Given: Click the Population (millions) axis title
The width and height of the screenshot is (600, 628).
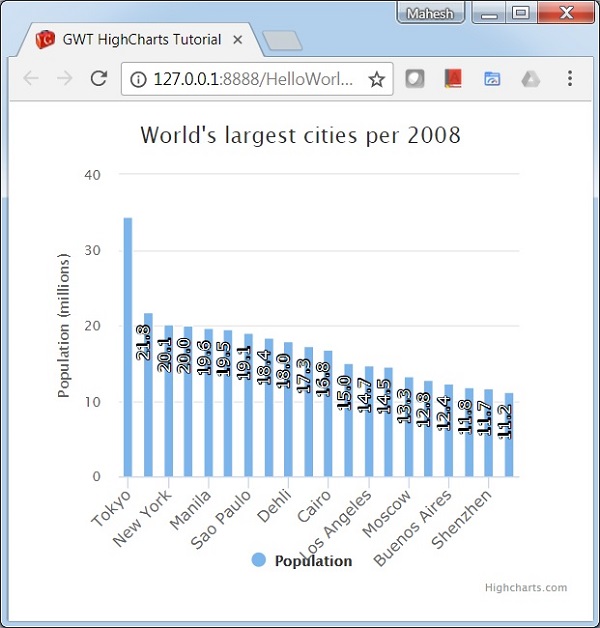Looking at the screenshot, I should click(64, 325).
